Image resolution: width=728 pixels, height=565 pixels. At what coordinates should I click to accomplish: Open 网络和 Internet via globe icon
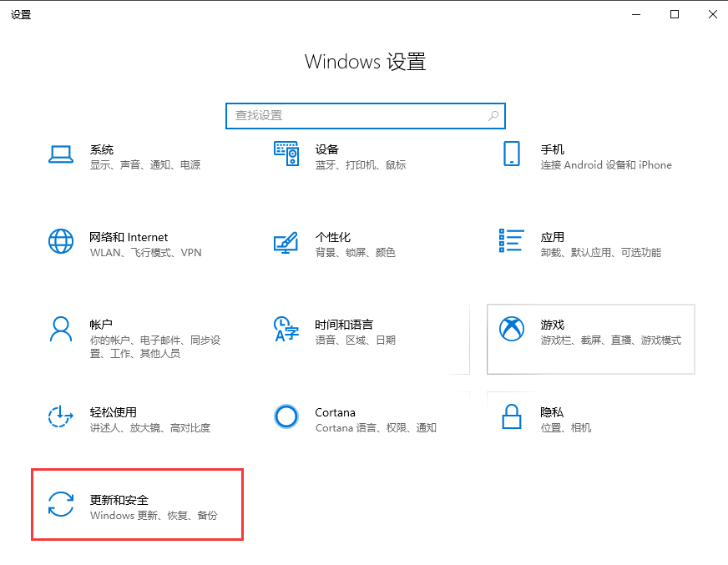pos(61,242)
